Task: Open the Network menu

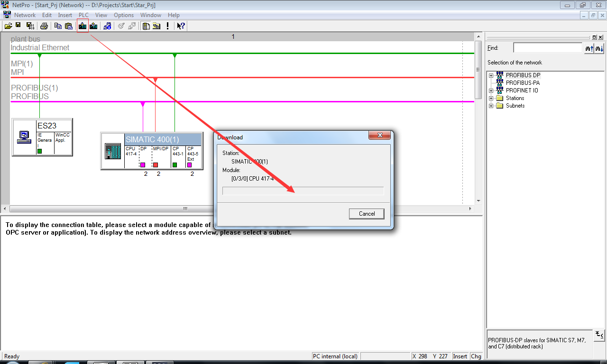Action: click(x=25, y=15)
